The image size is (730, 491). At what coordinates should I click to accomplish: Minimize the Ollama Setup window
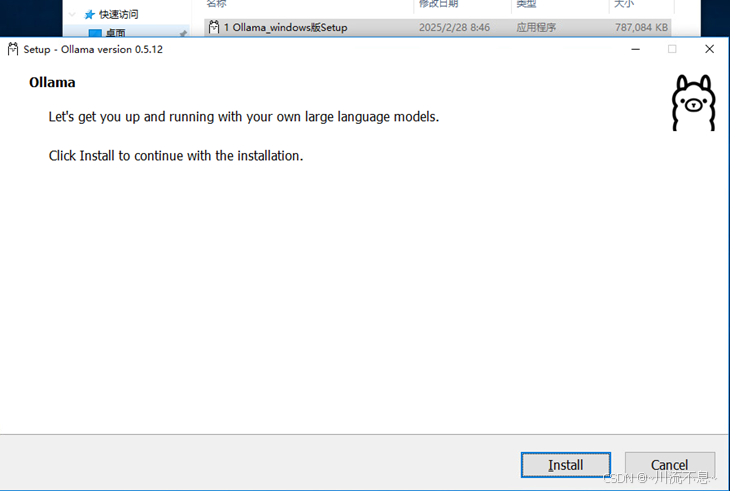635,49
